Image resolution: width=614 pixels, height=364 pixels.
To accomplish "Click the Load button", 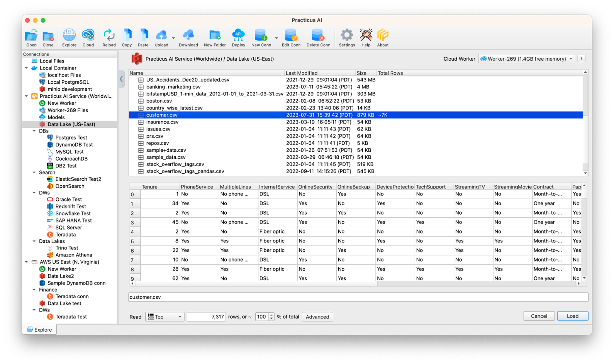I will 572,316.
